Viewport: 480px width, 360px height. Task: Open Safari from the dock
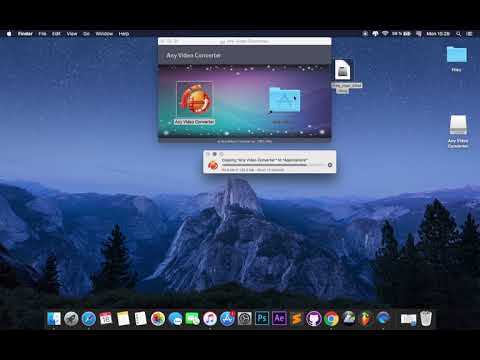click(x=89, y=319)
